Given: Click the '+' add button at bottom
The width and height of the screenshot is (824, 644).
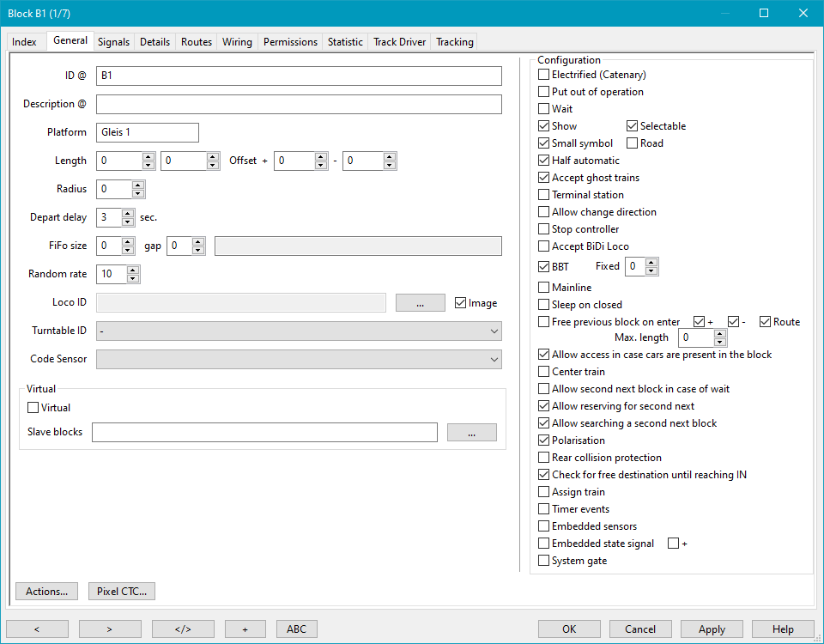Looking at the screenshot, I should [x=245, y=629].
